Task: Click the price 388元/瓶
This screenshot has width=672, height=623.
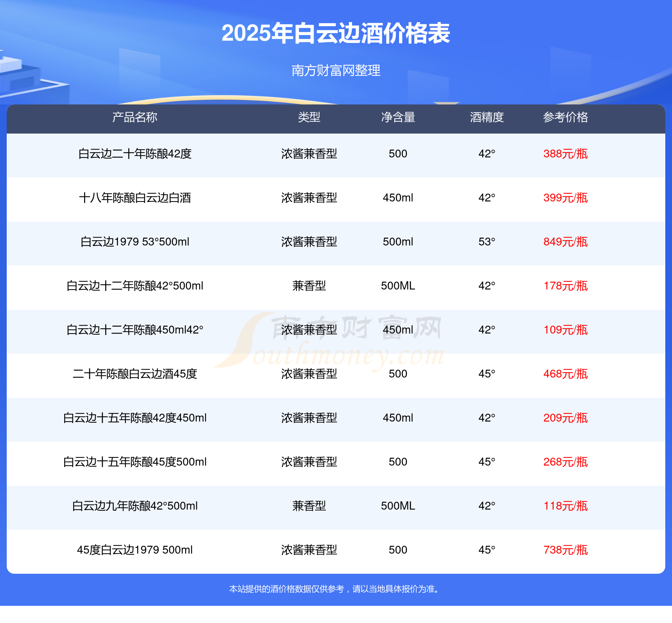Action: pos(566,154)
